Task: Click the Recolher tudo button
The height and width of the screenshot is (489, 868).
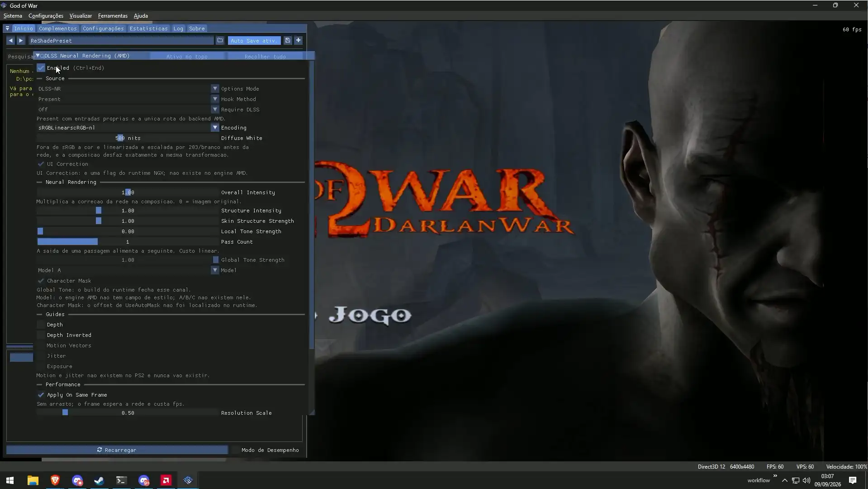Action: (x=265, y=56)
